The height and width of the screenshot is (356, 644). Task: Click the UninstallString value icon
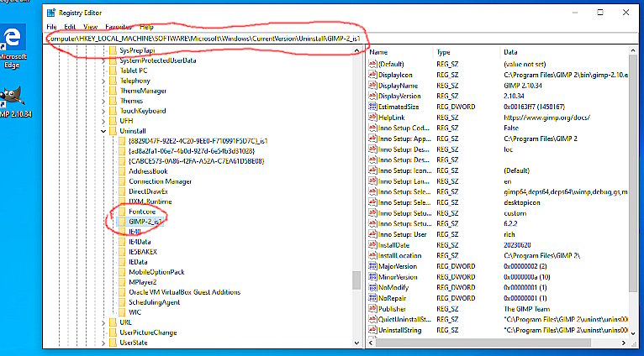(372, 330)
